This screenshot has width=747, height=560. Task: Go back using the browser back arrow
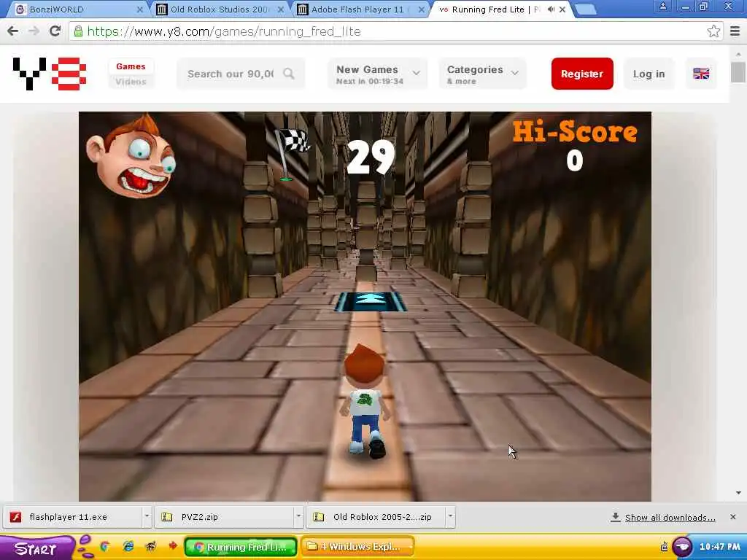[13, 31]
